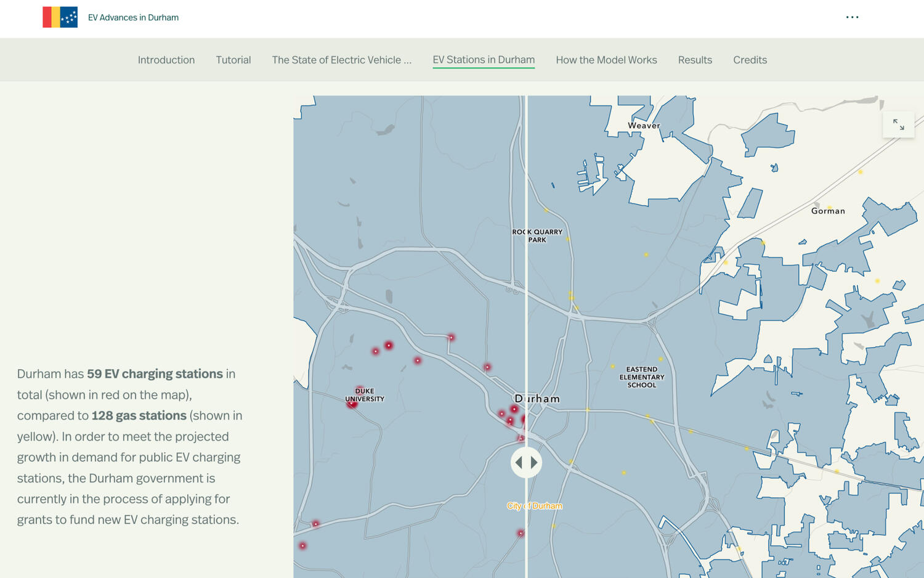Select the EV Stations in Durham tab
The width and height of the screenshot is (924, 578).
tap(483, 60)
